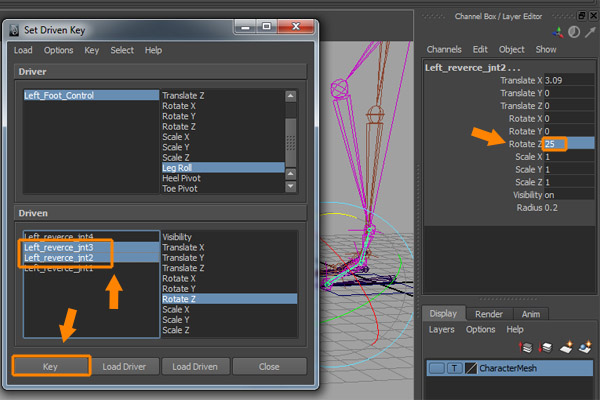Image resolution: width=600 pixels, height=400 pixels.
Task: Click the arrow icon in Channel Box header
Action: (590, 31)
